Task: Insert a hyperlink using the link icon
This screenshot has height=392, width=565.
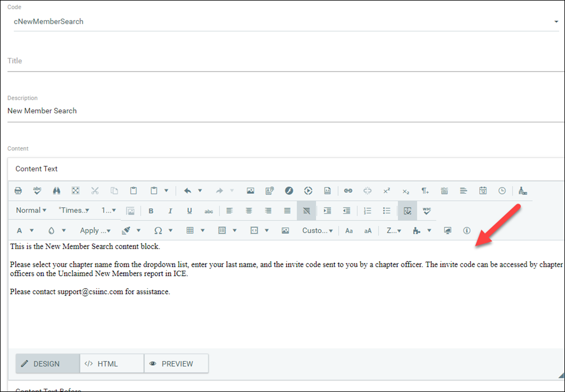Action: (x=348, y=191)
